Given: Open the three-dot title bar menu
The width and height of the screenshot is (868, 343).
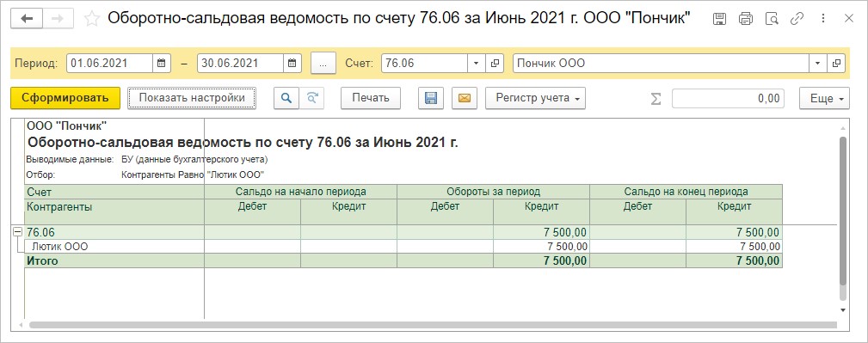Looking at the screenshot, I should (822, 19).
